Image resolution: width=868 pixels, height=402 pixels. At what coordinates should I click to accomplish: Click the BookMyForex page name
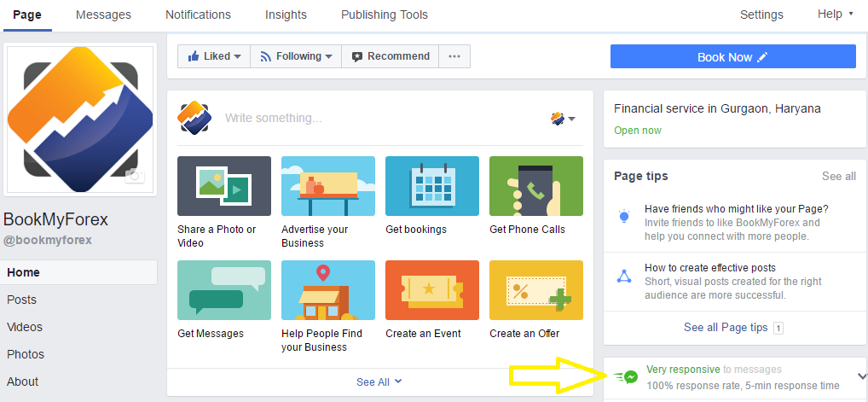(56, 219)
